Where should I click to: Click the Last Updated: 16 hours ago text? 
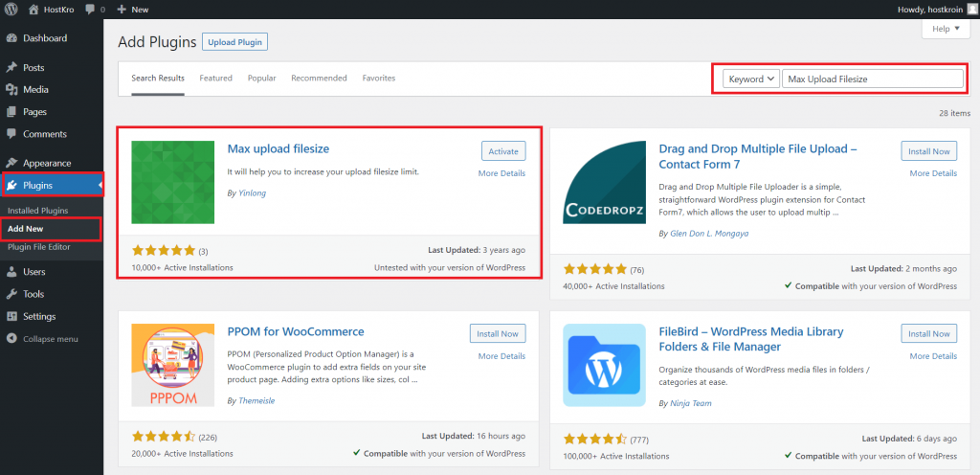point(474,436)
